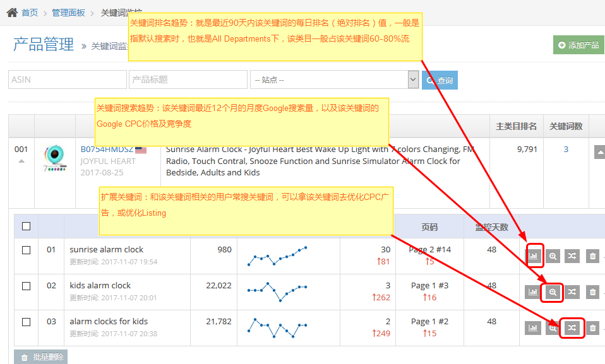The width and height of the screenshot is (605, 364).
Task: Delete the sunrise alarm clock keyword
Action: [x=592, y=256]
